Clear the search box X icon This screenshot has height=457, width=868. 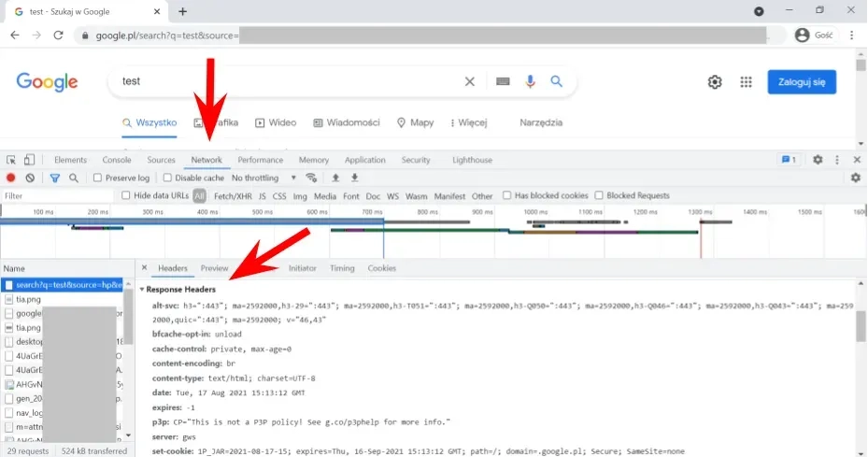point(469,81)
